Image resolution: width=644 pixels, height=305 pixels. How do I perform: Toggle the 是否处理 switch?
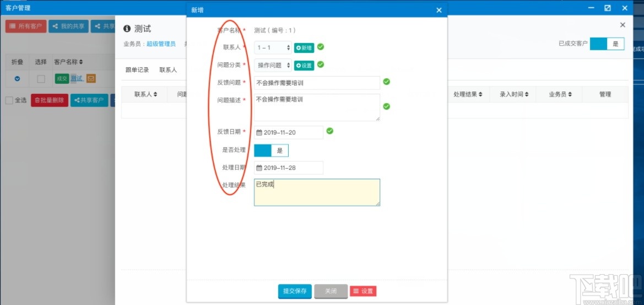271,151
